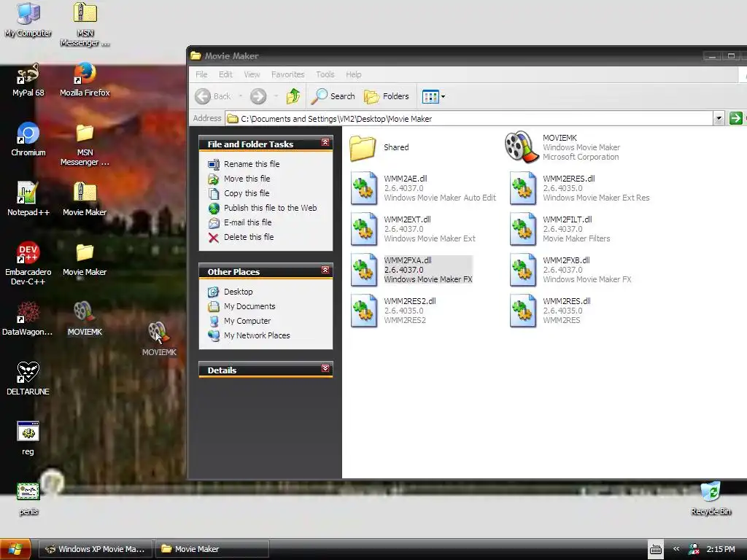Image resolution: width=747 pixels, height=560 pixels.
Task: Show hidden tray icons chevron
Action: [676, 549]
